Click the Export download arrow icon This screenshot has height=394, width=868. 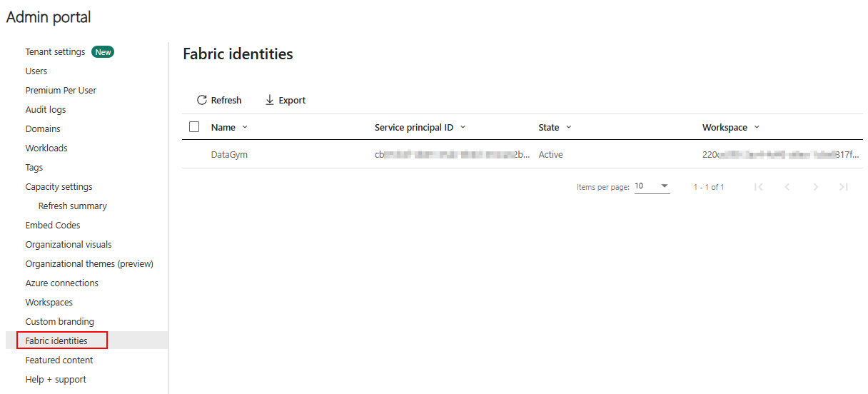pyautogui.click(x=270, y=100)
